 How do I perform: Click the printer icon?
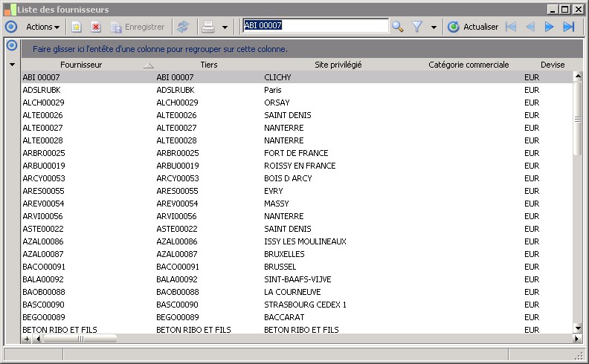208,27
